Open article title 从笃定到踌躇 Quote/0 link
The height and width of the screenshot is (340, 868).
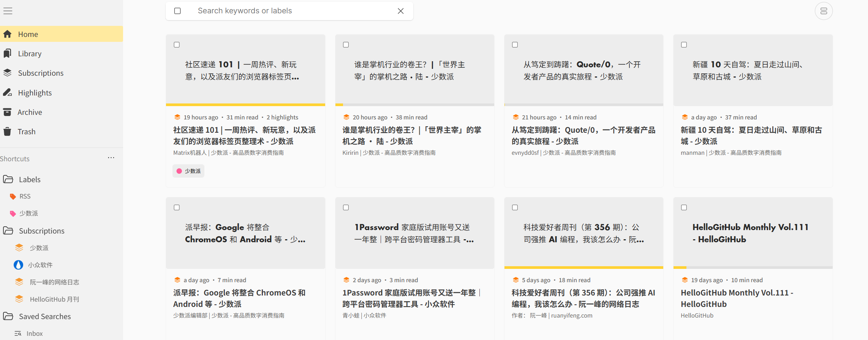(583, 135)
